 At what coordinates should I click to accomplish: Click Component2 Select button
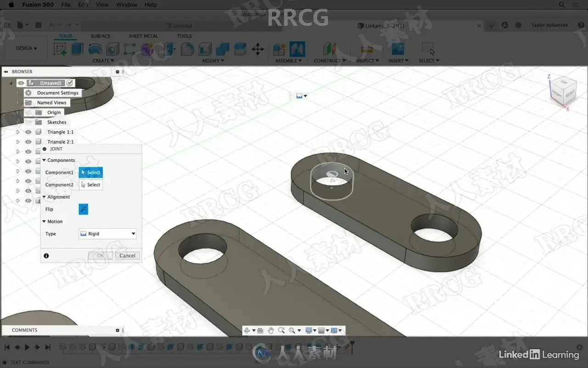pyautogui.click(x=90, y=185)
